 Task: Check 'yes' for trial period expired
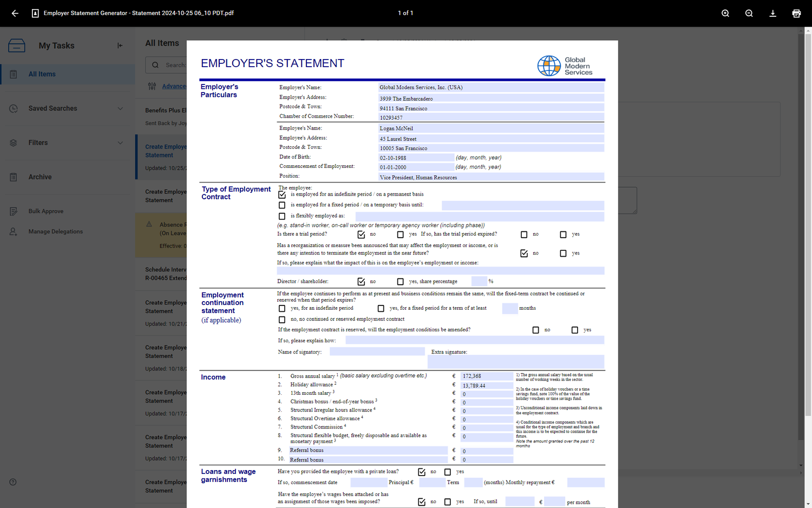point(563,234)
